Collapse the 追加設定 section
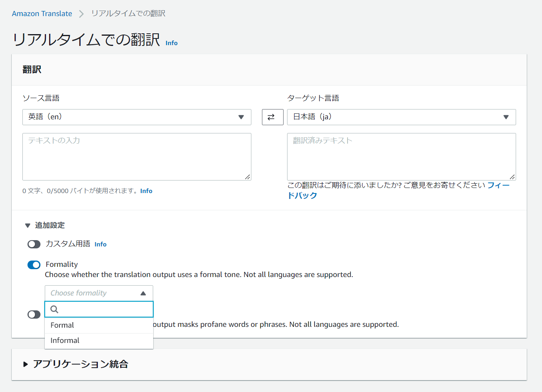Viewport: 542px width, 392px height. tap(27, 226)
